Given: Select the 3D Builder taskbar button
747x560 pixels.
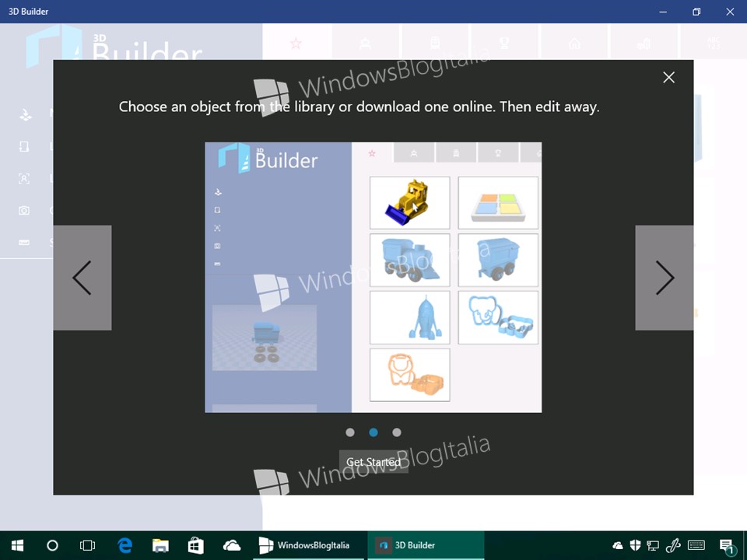Looking at the screenshot, I should coord(426,545).
